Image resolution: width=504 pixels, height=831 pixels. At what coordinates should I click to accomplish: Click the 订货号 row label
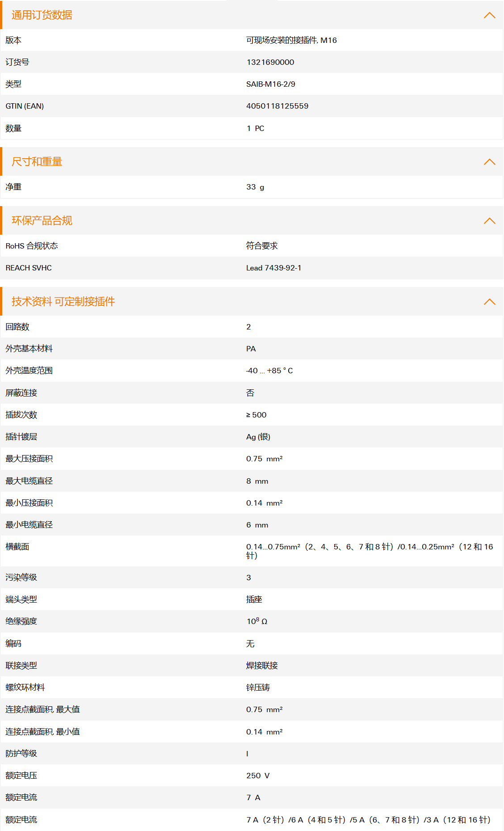17,62
